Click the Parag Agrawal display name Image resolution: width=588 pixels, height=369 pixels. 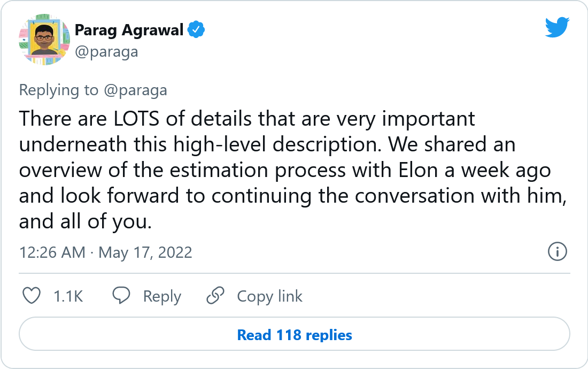[x=130, y=30]
